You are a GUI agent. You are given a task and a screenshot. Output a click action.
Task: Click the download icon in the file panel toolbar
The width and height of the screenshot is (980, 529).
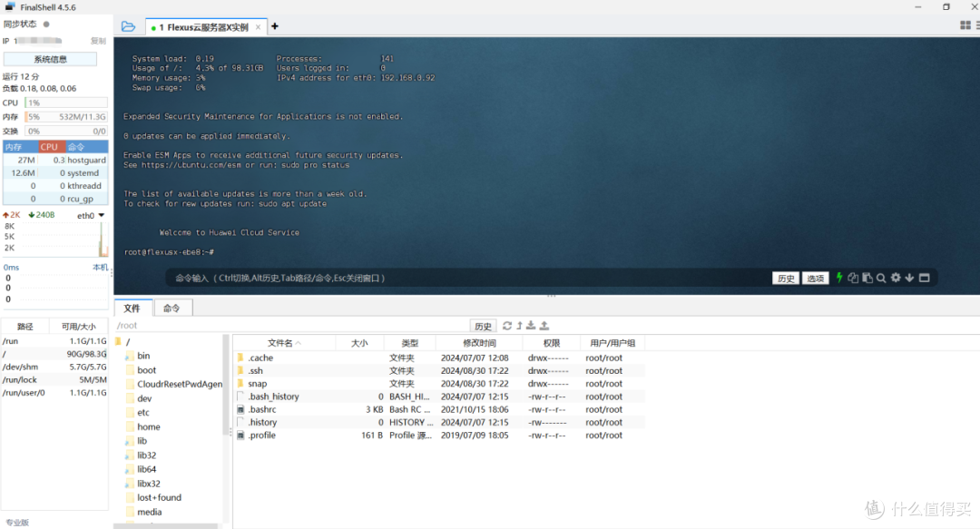pyautogui.click(x=532, y=326)
